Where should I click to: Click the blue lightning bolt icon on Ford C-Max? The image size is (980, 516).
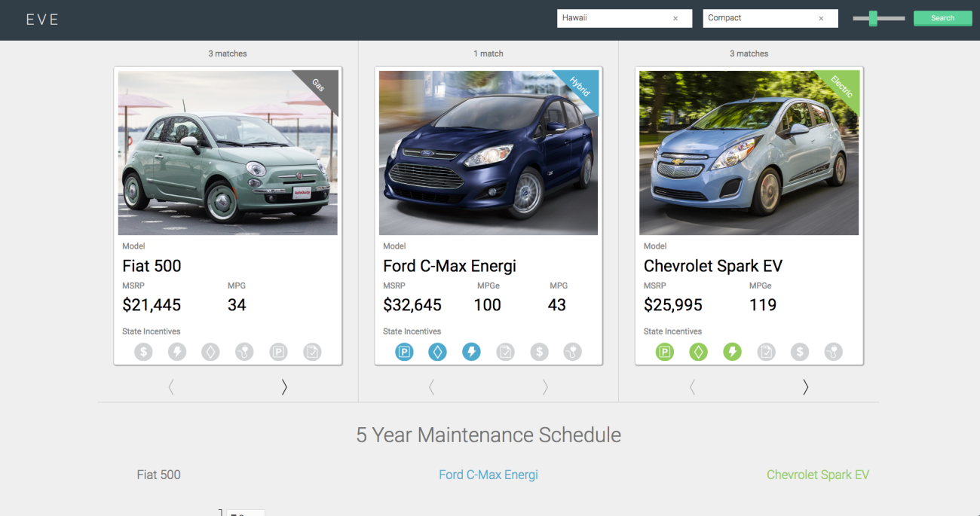pos(471,352)
